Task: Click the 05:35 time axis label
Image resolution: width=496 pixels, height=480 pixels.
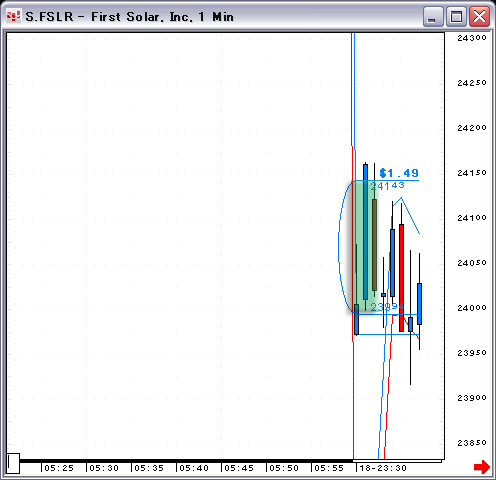Action: 149,468
